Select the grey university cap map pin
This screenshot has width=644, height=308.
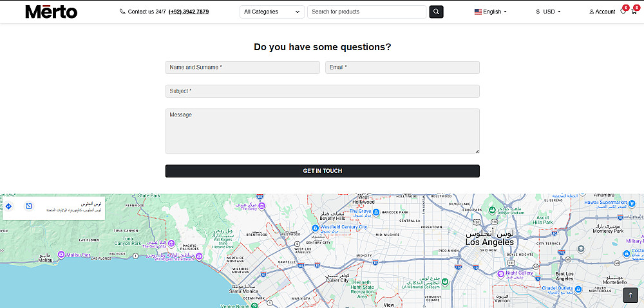(581, 249)
